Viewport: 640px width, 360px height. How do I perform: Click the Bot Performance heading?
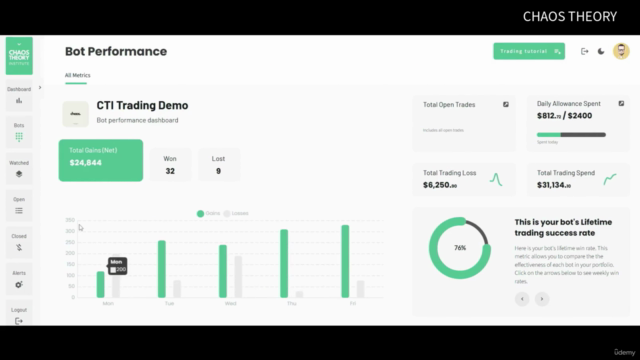pos(116,51)
